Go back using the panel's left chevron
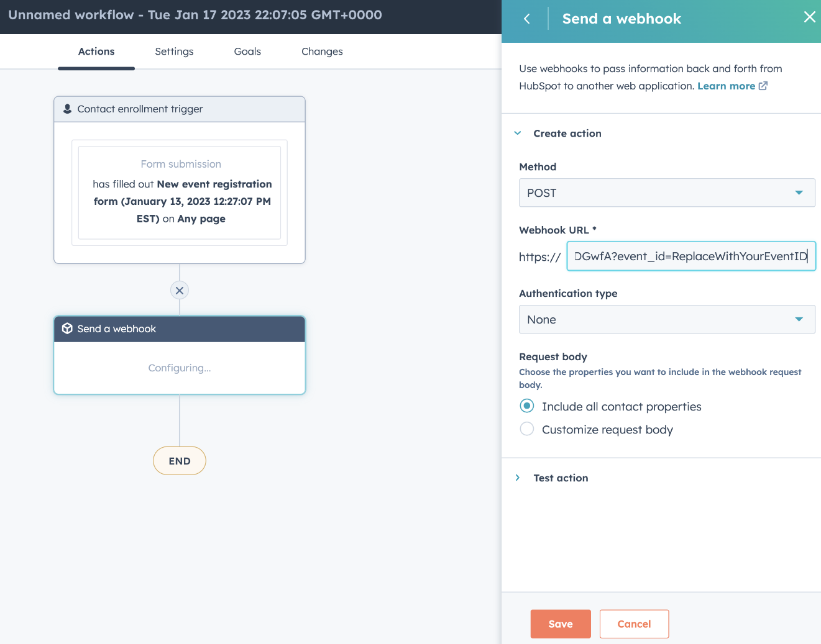The width and height of the screenshot is (821, 644). pyautogui.click(x=527, y=19)
